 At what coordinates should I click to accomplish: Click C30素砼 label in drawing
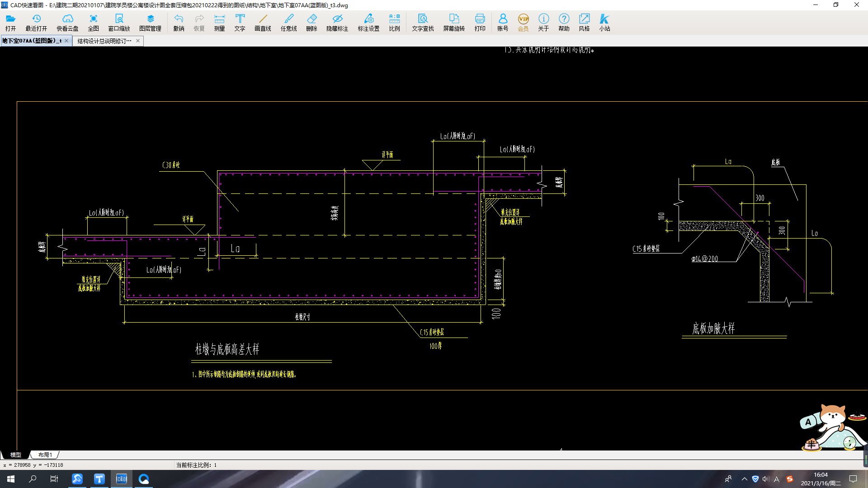pyautogui.click(x=171, y=165)
